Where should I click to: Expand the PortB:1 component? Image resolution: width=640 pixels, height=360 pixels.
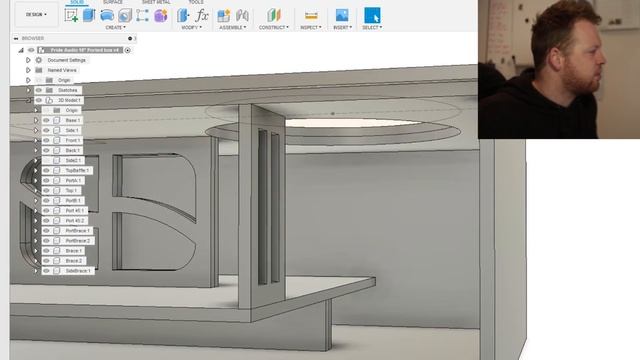pos(36,200)
